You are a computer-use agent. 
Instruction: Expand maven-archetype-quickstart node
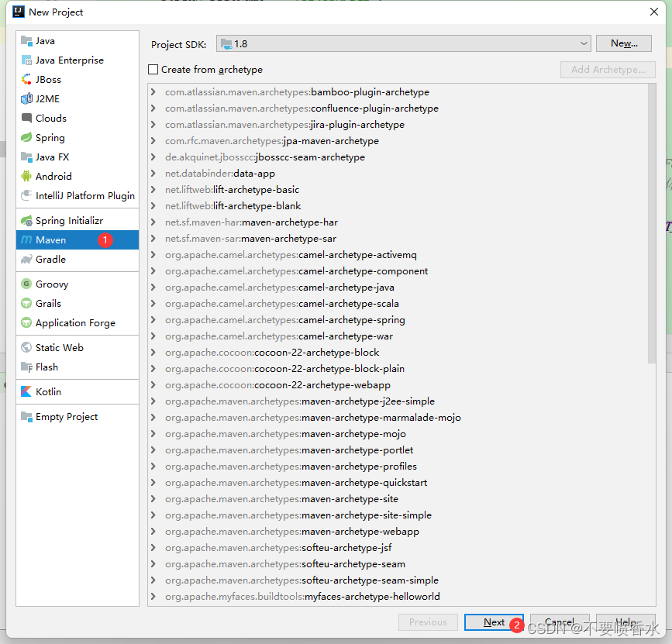tap(153, 483)
